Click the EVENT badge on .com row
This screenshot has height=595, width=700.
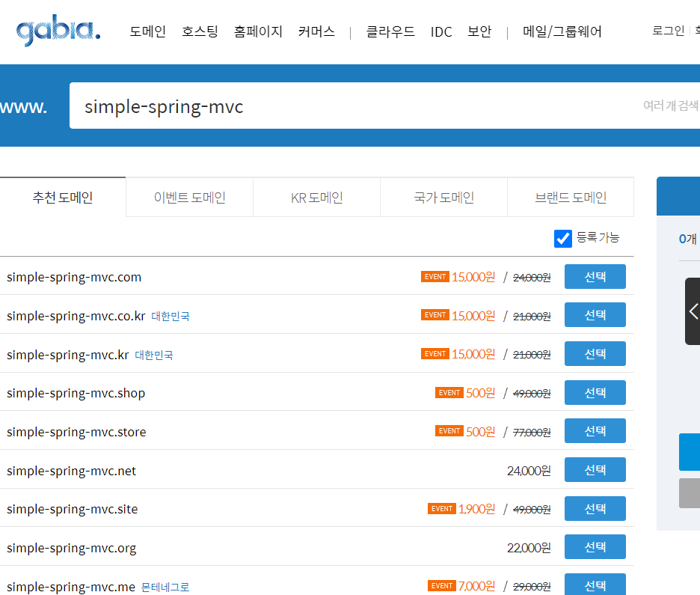[435, 276]
